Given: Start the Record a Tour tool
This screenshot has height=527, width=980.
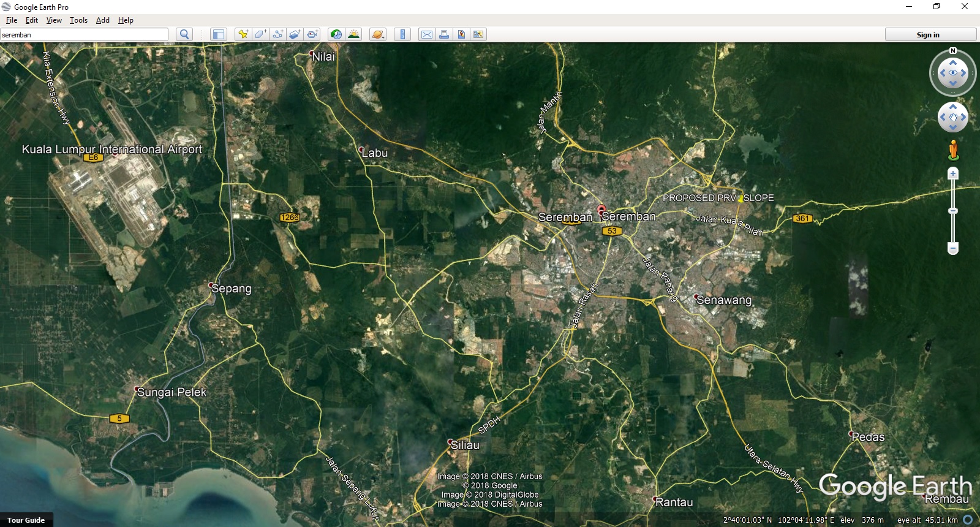Looking at the screenshot, I should click(x=312, y=34).
